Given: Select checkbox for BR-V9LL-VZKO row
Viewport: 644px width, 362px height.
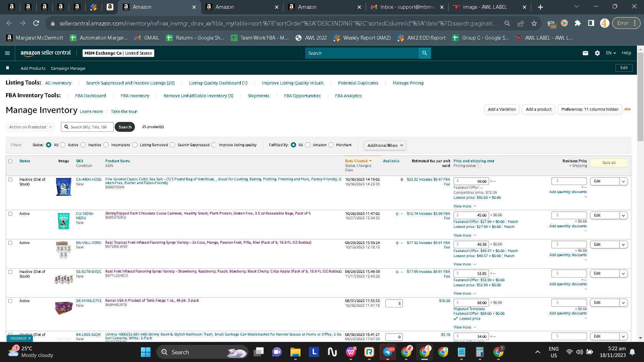Looking at the screenshot, I should coord(10,243).
